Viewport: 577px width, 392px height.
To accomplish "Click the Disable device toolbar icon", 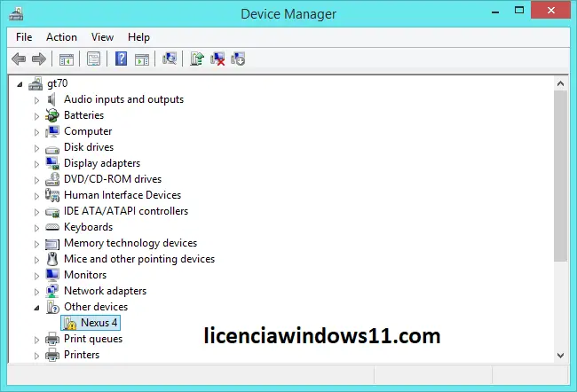I will [x=238, y=59].
